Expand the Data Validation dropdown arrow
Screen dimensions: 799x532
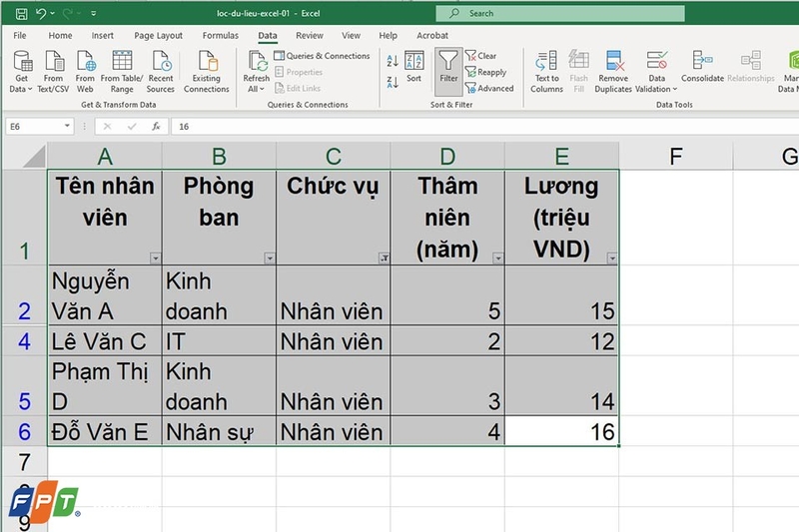(675, 89)
